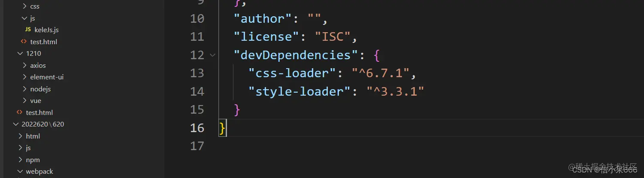Collapse the 2022620\620 folder

[x=15, y=124]
